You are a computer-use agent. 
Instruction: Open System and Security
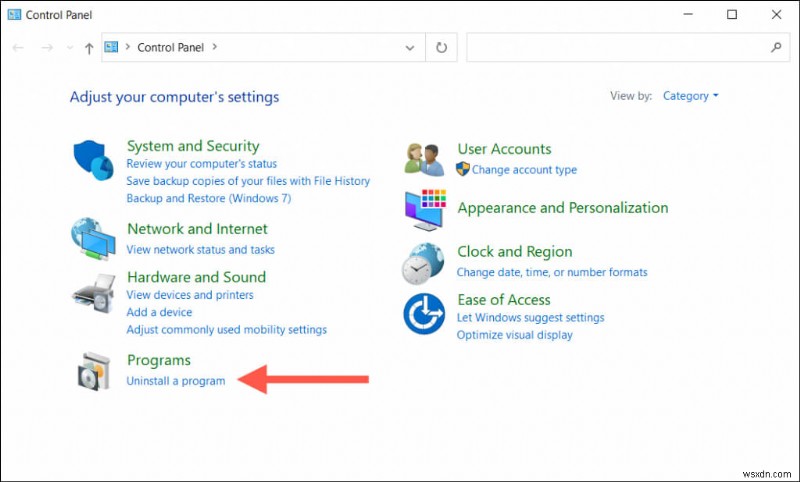coord(193,146)
